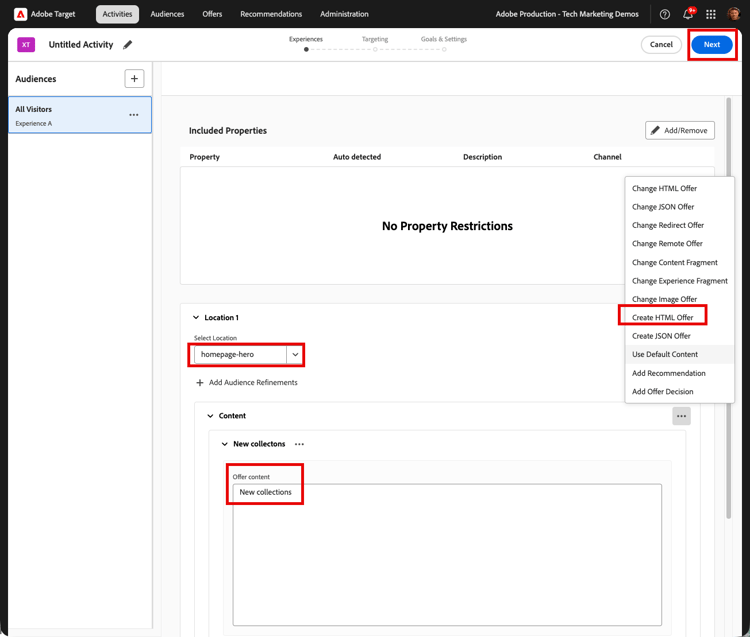Click the vertical scrollbar of the main panel
750x637 pixels.
tap(728, 308)
